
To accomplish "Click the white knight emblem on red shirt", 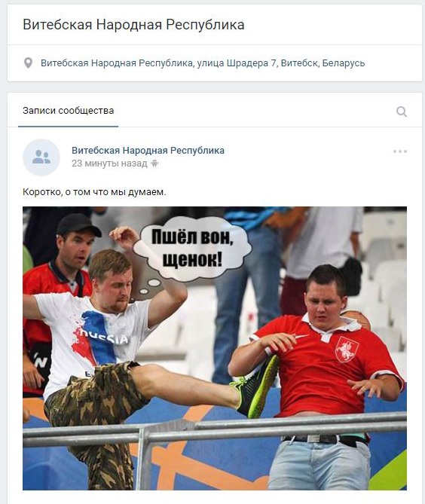I will (347, 350).
